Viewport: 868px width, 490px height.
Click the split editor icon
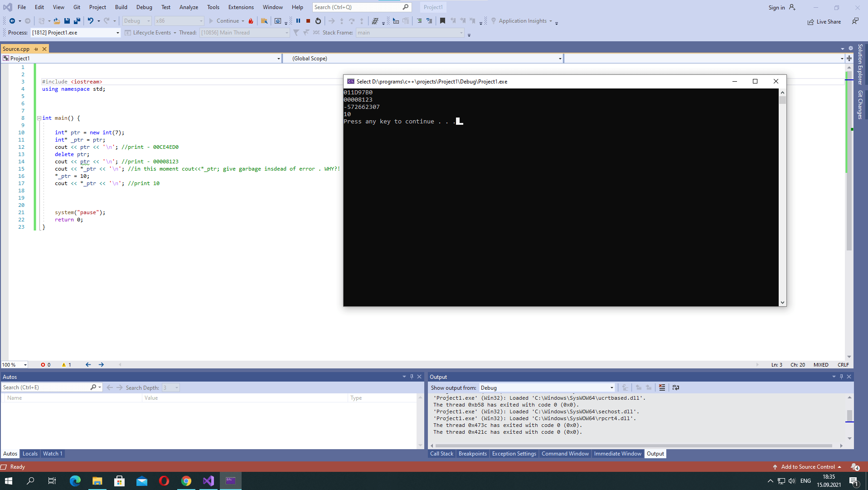point(849,59)
